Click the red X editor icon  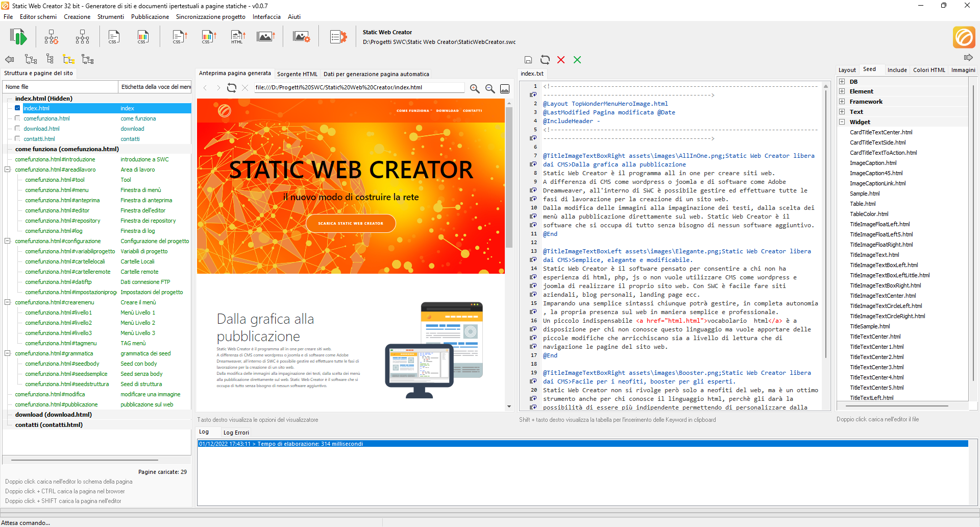click(x=561, y=60)
